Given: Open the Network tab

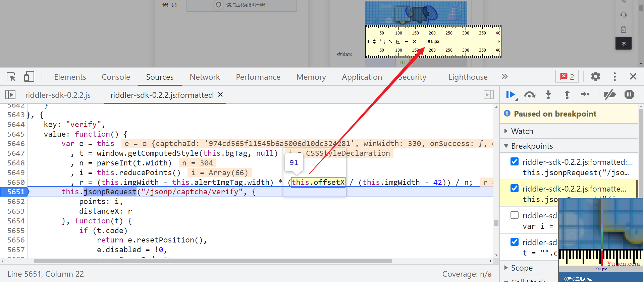Looking at the screenshot, I should tap(205, 77).
